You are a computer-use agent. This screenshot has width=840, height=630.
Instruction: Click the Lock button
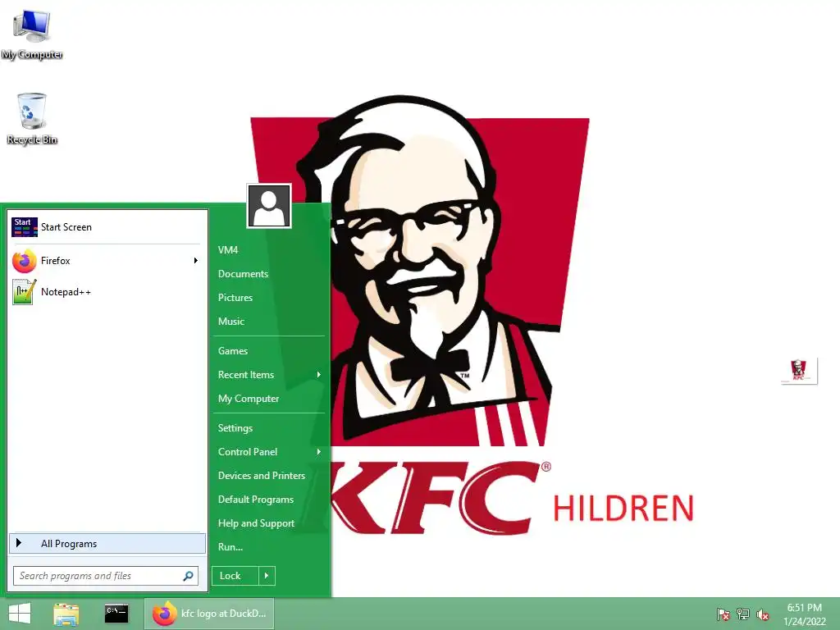point(235,576)
